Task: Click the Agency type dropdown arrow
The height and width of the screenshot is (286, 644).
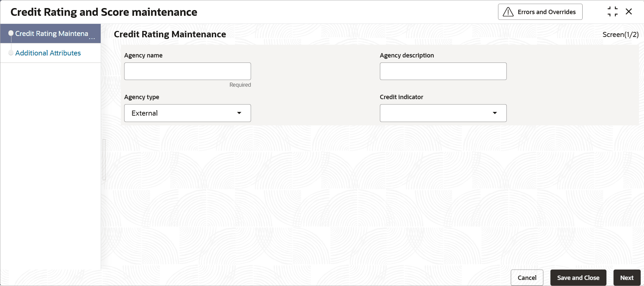Action: (x=239, y=113)
